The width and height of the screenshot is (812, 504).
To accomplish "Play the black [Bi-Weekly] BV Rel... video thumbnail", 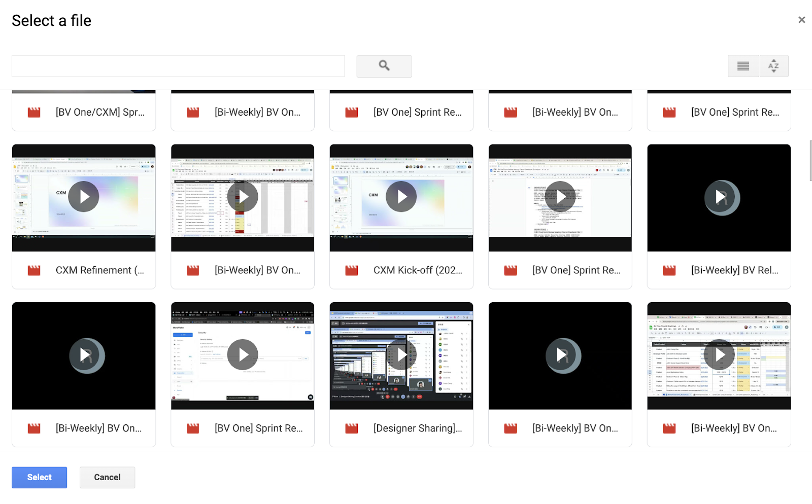I will 719,197.
